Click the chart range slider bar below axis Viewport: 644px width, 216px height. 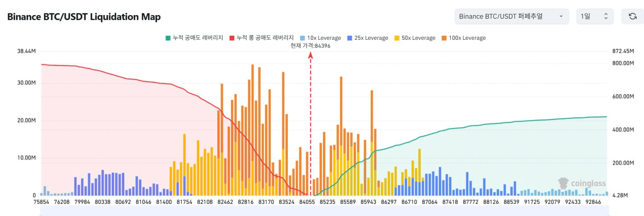click(324, 211)
